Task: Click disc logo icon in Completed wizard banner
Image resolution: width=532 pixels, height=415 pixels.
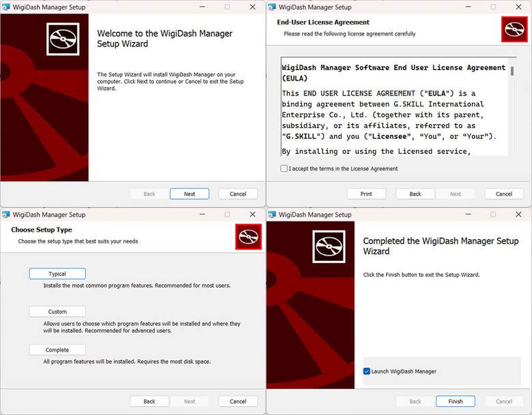Action: [329, 247]
